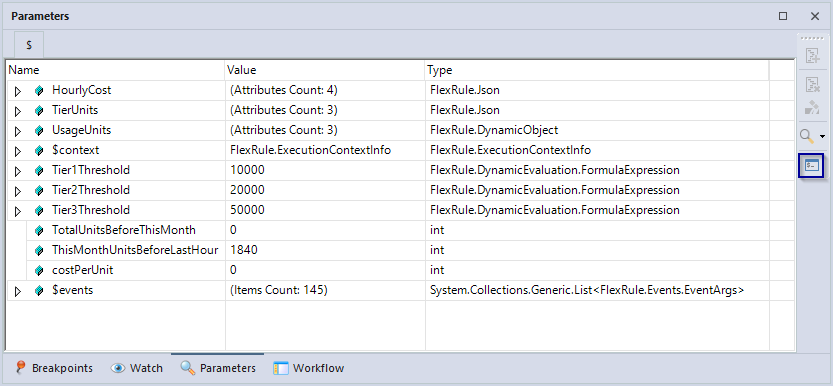
Task: Click the add parameter toolbar icon
Action: pyautogui.click(x=812, y=56)
